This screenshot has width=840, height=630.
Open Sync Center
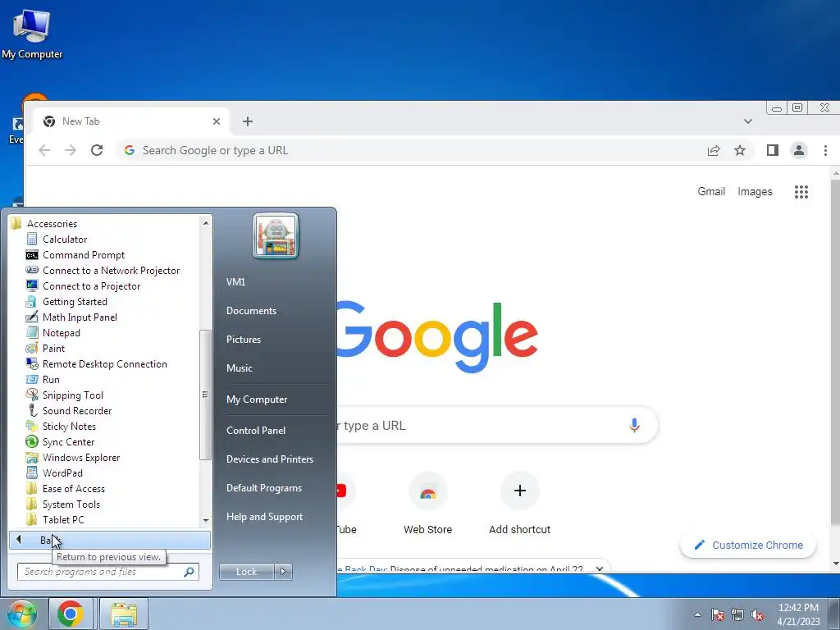pyautogui.click(x=68, y=442)
